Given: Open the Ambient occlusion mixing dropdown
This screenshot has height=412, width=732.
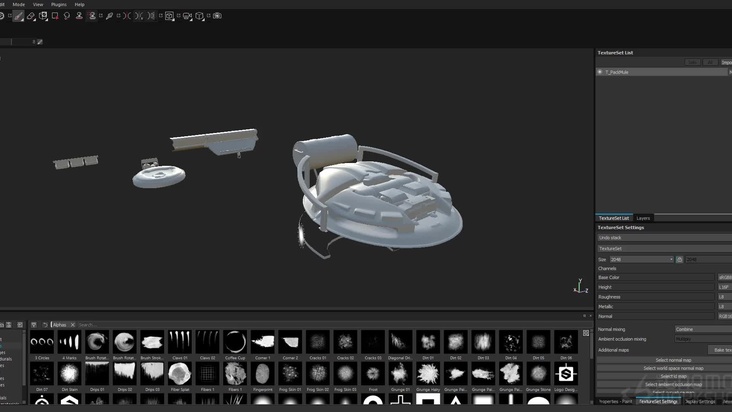Looking at the screenshot, I should 703,339.
